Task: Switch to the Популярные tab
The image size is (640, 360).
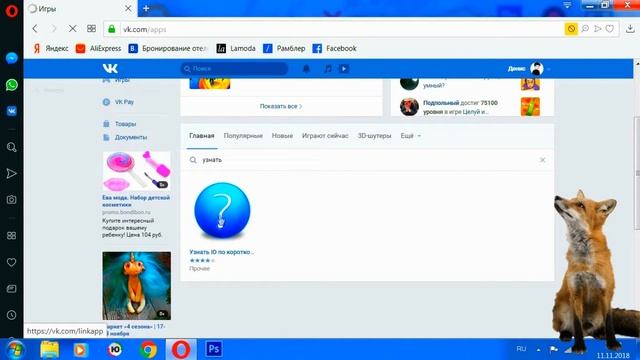Action: coord(243,136)
